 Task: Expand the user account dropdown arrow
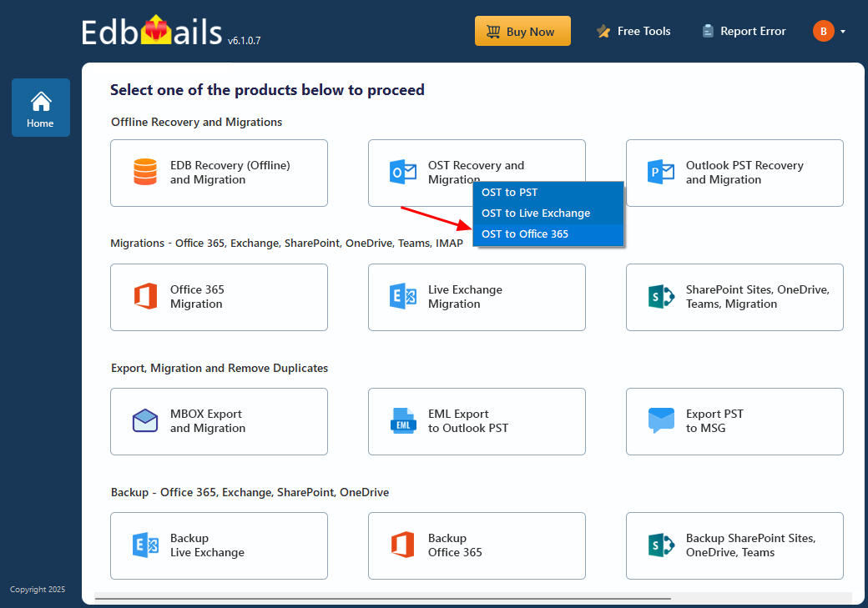point(842,32)
